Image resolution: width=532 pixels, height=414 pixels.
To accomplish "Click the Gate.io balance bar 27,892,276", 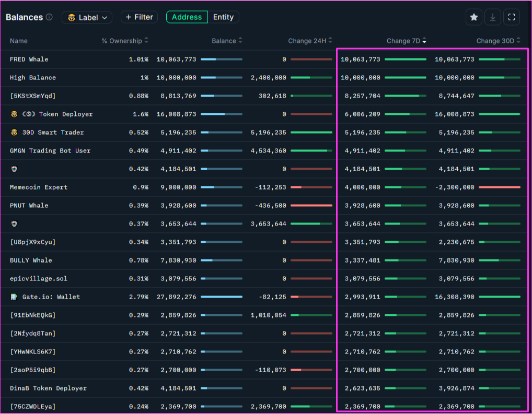I will tap(222, 297).
